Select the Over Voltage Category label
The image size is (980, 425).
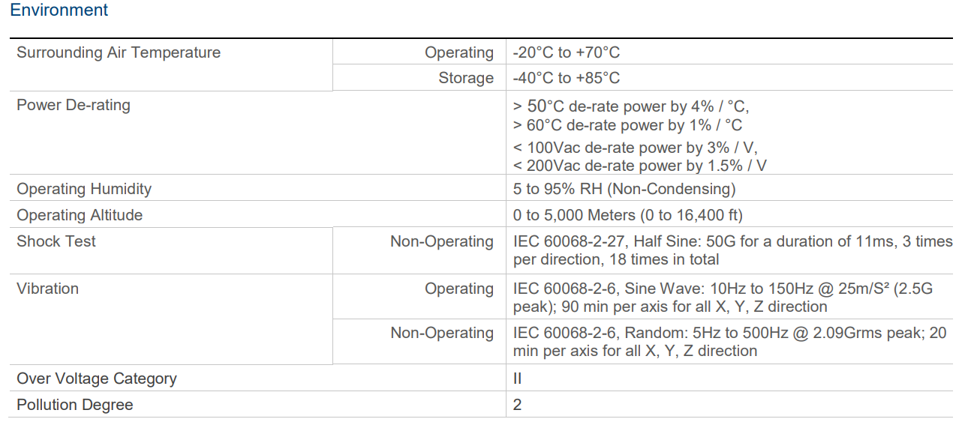tap(97, 379)
